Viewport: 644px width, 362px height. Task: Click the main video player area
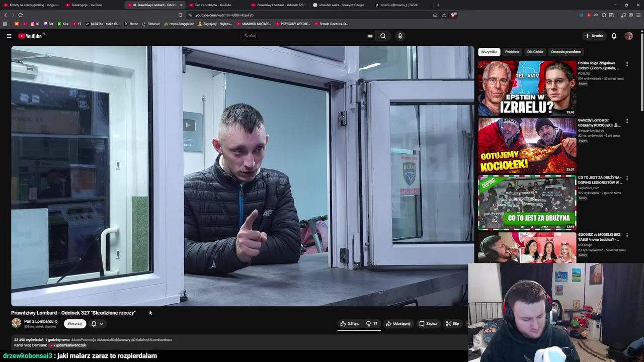[x=243, y=176]
